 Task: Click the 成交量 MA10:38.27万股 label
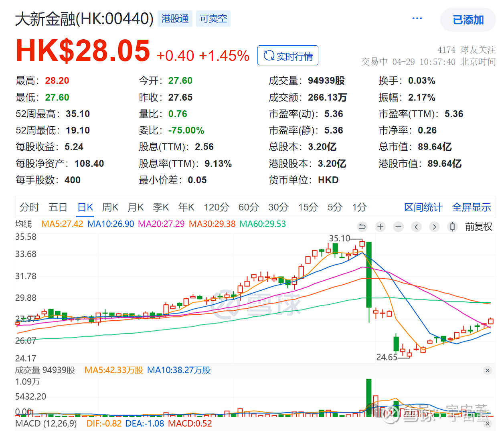pyautogui.click(x=179, y=370)
